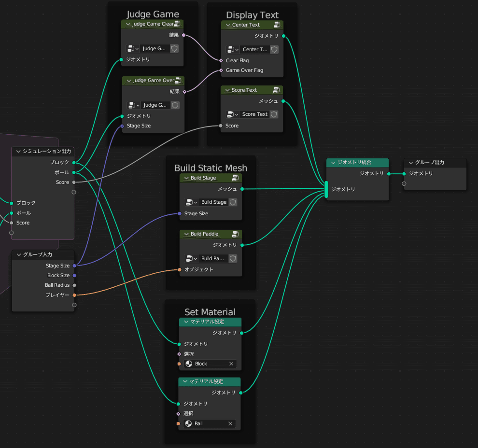Open node group icon on Build Stage header
The width and height of the screenshot is (478, 448).
tap(235, 178)
